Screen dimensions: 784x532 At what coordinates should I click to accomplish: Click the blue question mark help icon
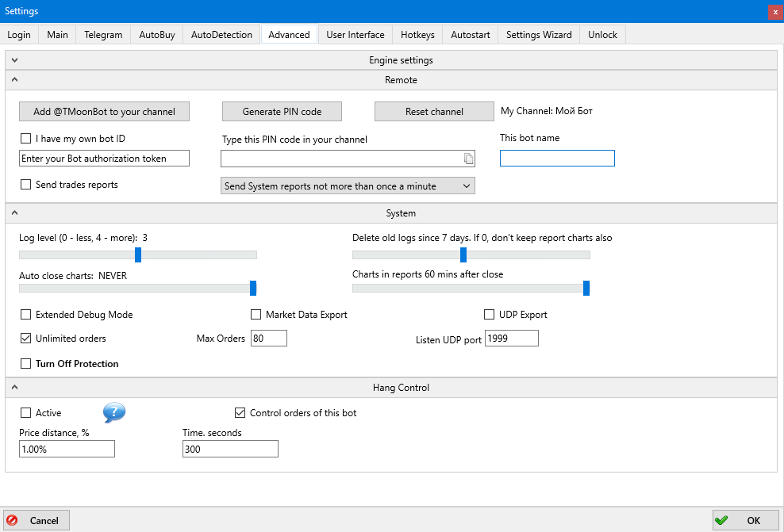(x=114, y=412)
